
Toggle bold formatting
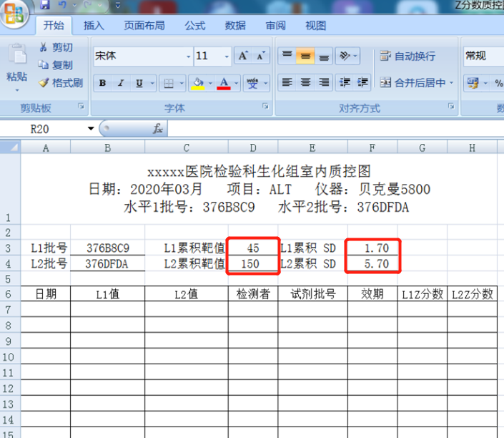[102, 83]
